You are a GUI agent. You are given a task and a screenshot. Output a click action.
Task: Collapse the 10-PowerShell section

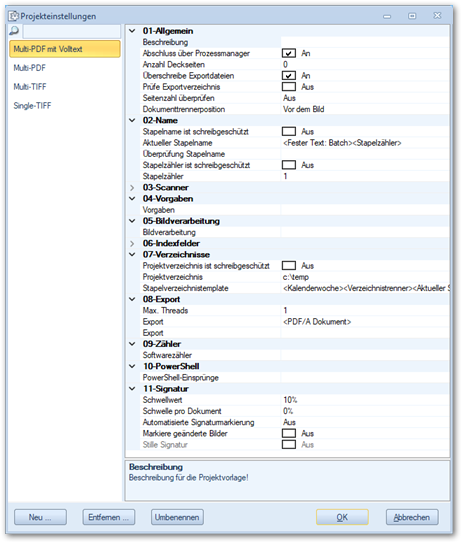click(x=132, y=366)
